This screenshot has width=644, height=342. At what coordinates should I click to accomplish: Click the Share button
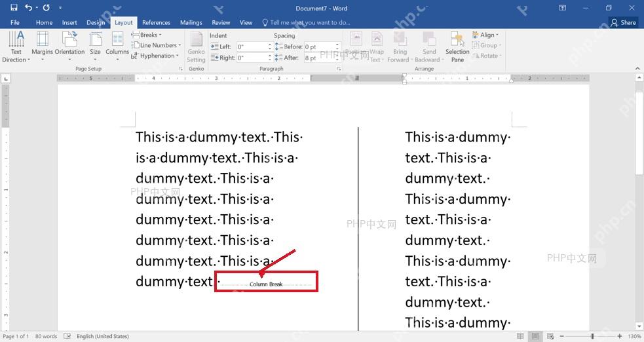[624, 22]
